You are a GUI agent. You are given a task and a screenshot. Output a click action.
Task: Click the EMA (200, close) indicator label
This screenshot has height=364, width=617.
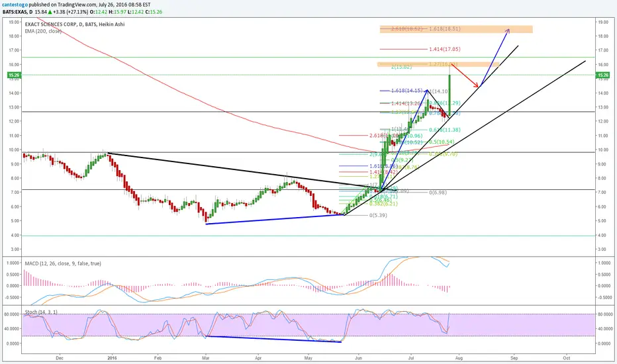[43, 30]
